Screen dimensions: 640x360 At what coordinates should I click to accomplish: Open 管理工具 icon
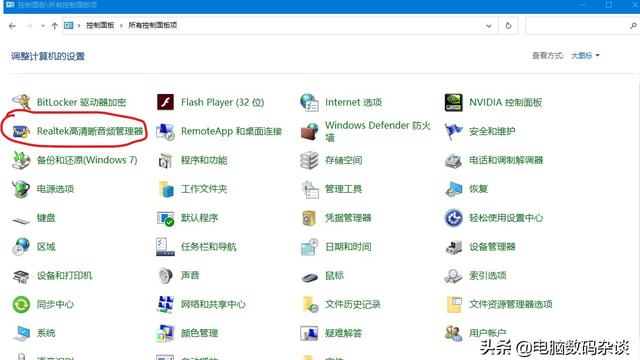[x=309, y=189]
